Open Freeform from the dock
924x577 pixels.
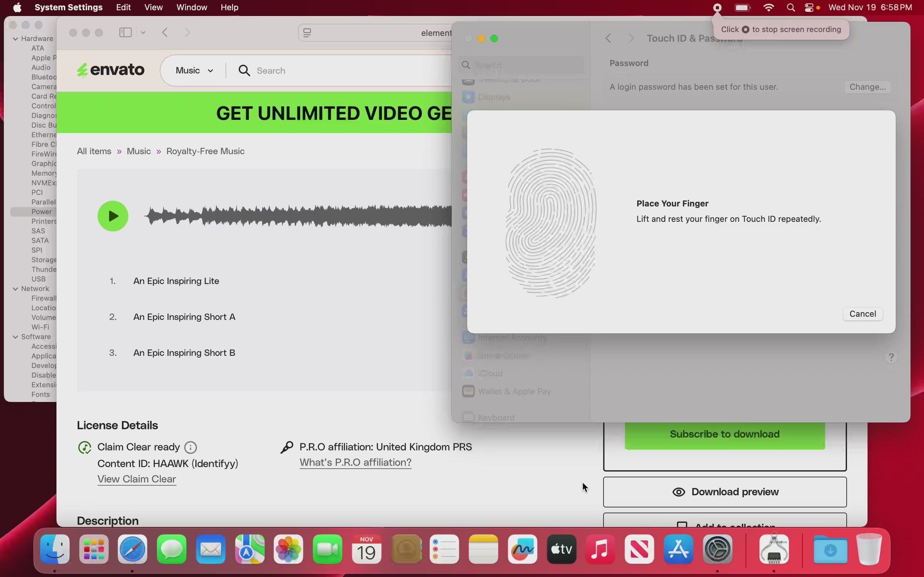click(x=523, y=549)
